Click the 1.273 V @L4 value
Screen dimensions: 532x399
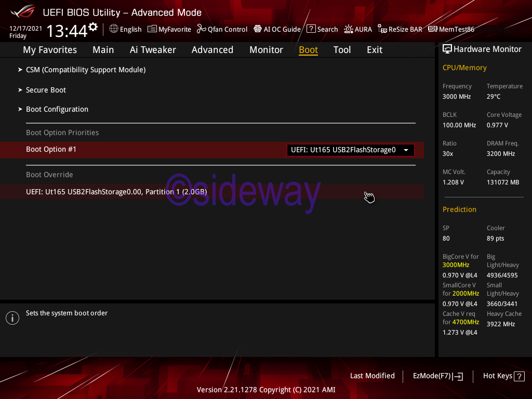pyautogui.click(x=460, y=332)
